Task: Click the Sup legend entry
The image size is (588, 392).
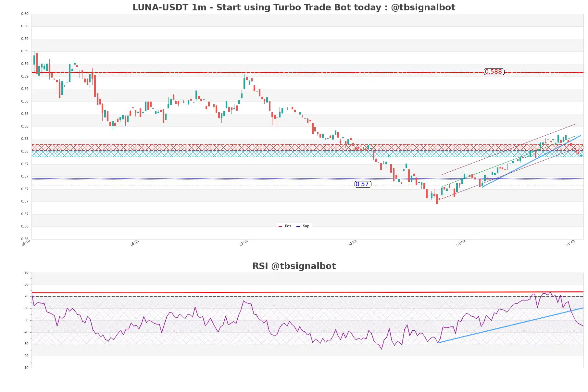Action: tap(303, 226)
